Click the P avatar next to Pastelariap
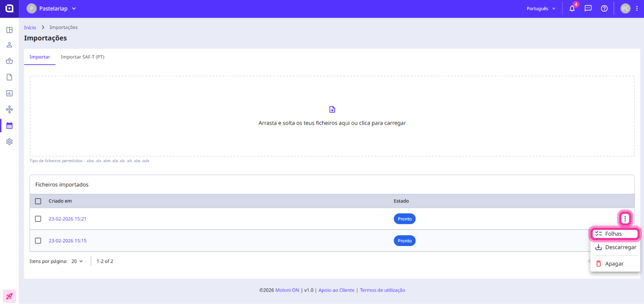The height and width of the screenshot is (304, 644). tap(32, 9)
